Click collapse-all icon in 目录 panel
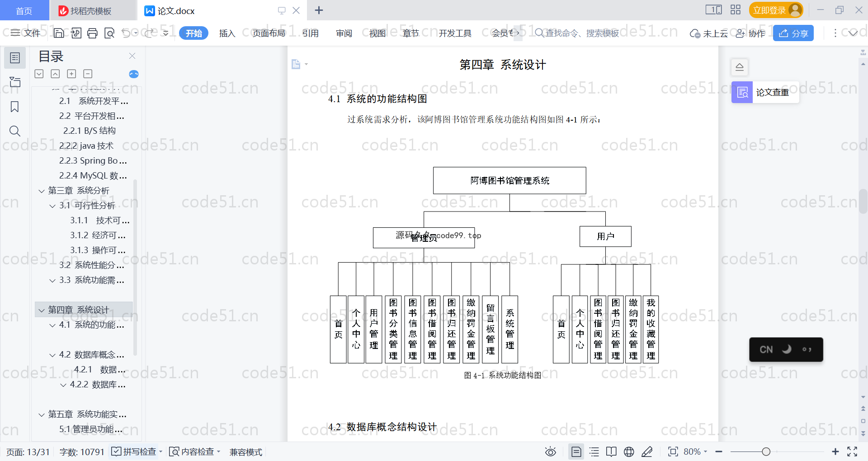868x461 pixels. coord(55,74)
